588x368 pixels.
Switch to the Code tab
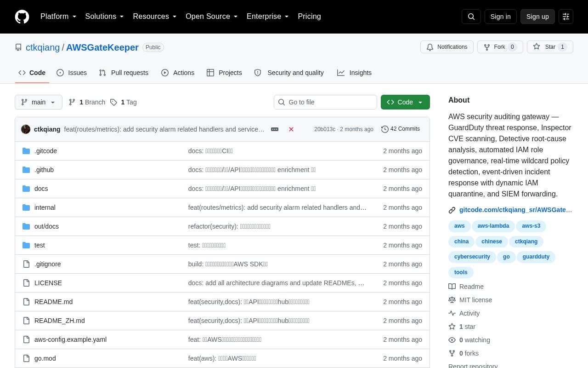[32, 73]
